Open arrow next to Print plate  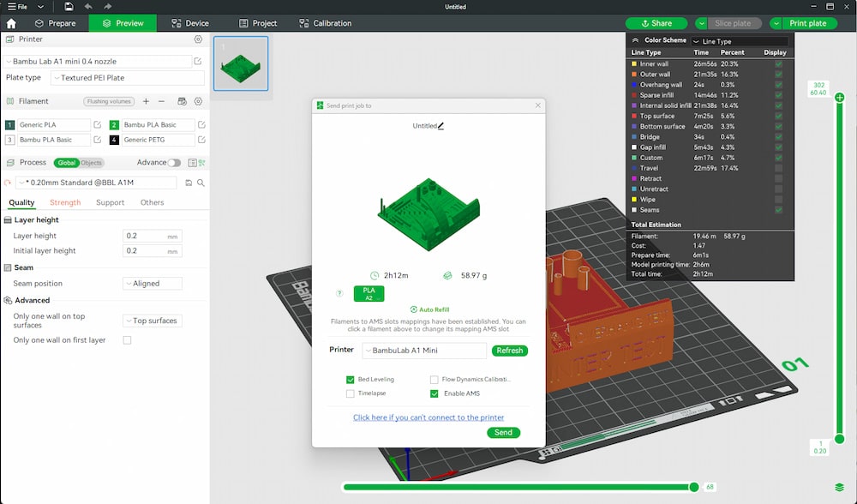click(776, 23)
